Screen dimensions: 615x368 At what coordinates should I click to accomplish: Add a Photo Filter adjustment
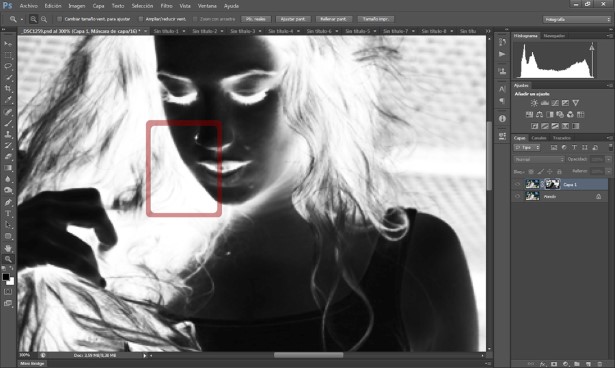tap(560, 115)
